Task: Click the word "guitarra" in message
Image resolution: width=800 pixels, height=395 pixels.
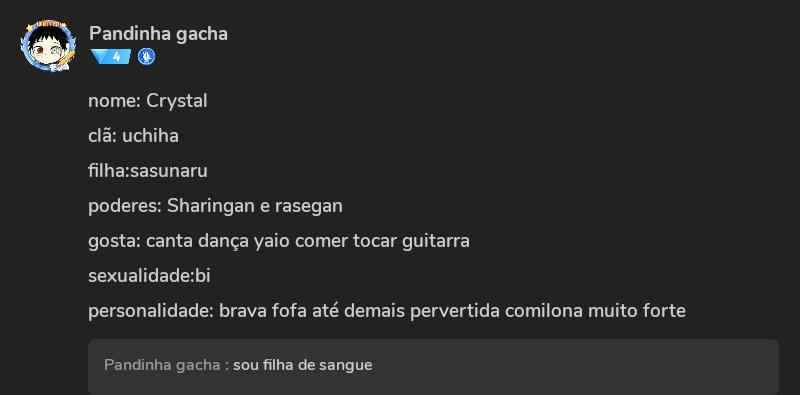Action: point(436,241)
